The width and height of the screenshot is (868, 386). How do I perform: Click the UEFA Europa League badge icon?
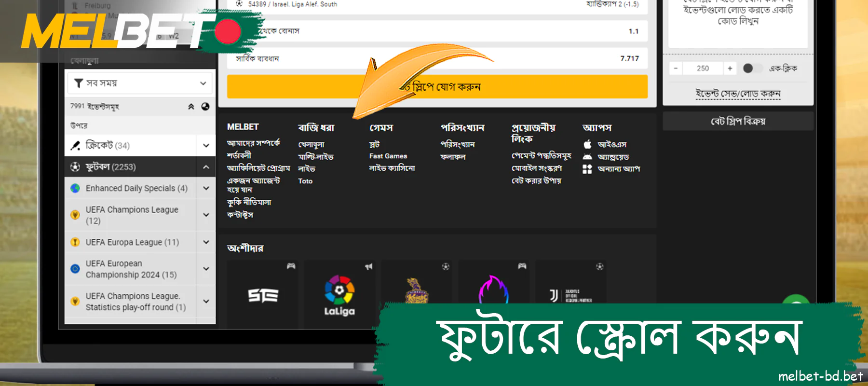tap(75, 242)
